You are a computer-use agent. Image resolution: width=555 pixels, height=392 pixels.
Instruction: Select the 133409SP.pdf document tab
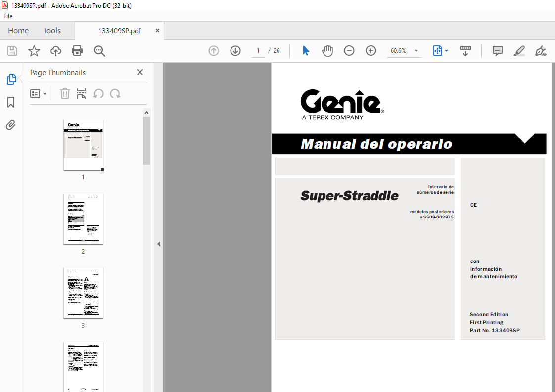[119, 31]
